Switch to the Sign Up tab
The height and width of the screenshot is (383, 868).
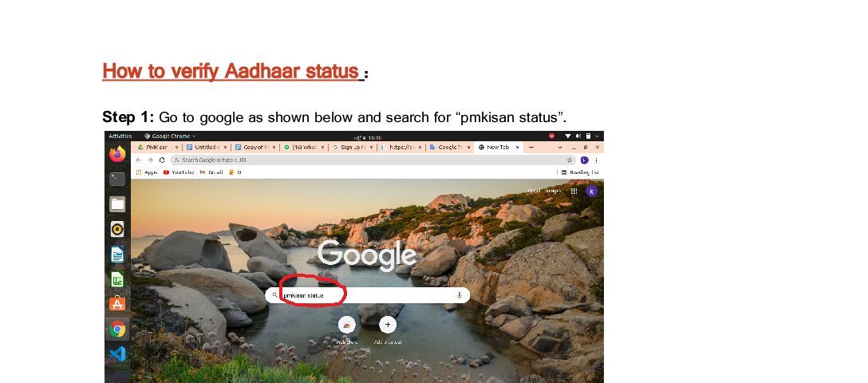pyautogui.click(x=352, y=148)
